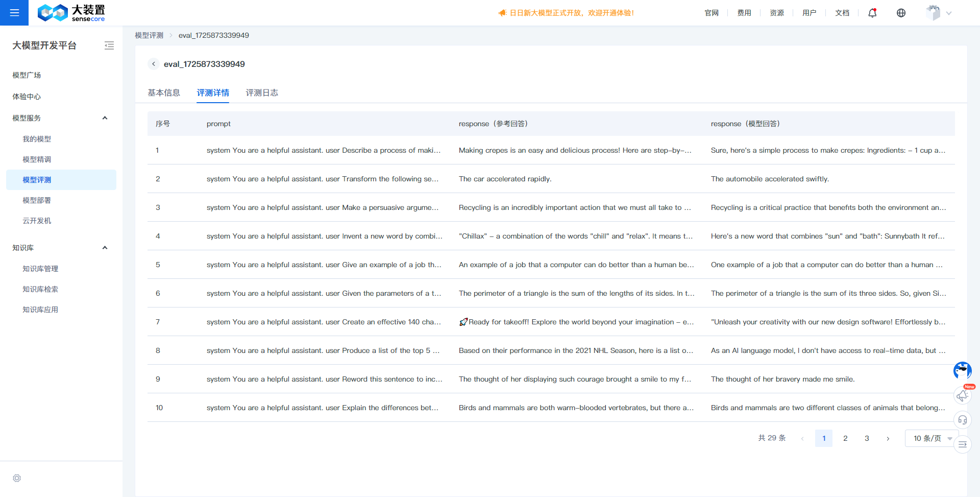Open the floating robot assistant avatar

point(962,370)
